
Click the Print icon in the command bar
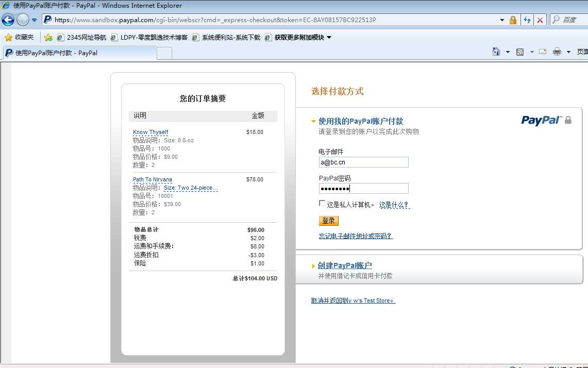[x=557, y=53]
